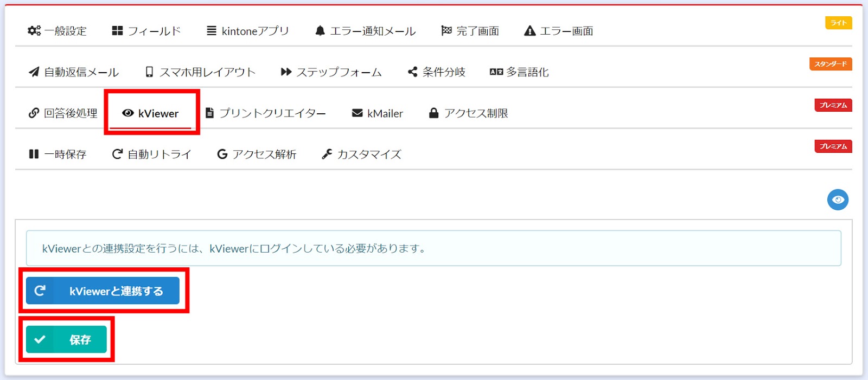Image resolution: width=868 pixels, height=380 pixels.
Task: Open the kintoneアプリ settings tab
Action: click(x=248, y=31)
